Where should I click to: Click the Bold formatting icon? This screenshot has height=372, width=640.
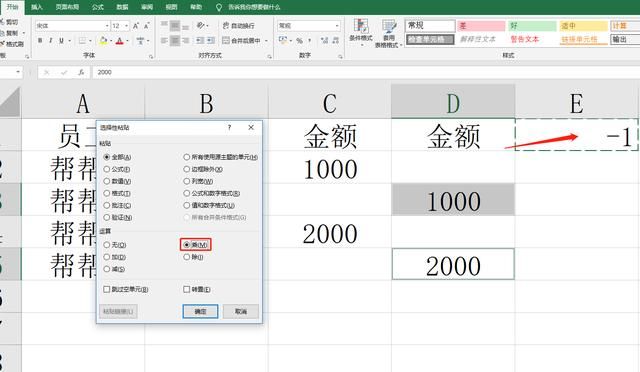pos(40,40)
